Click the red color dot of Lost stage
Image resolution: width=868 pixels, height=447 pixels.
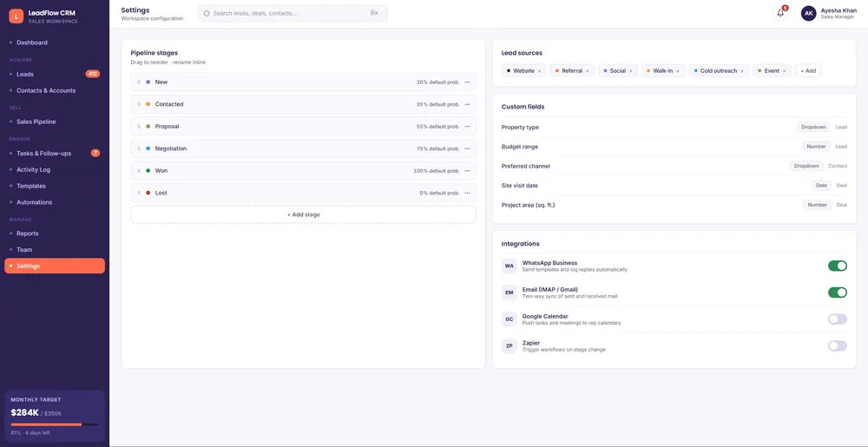pos(148,193)
